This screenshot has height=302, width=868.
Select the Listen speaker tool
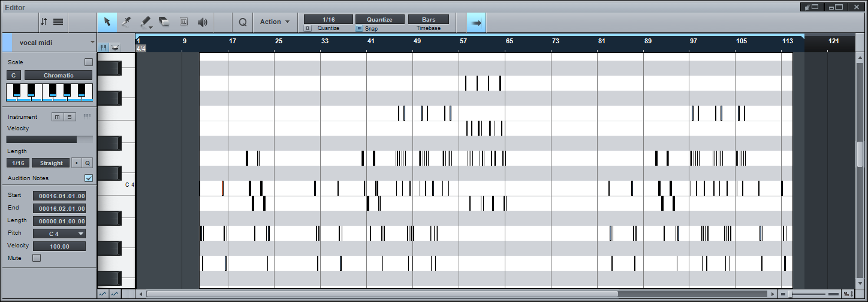tap(203, 22)
